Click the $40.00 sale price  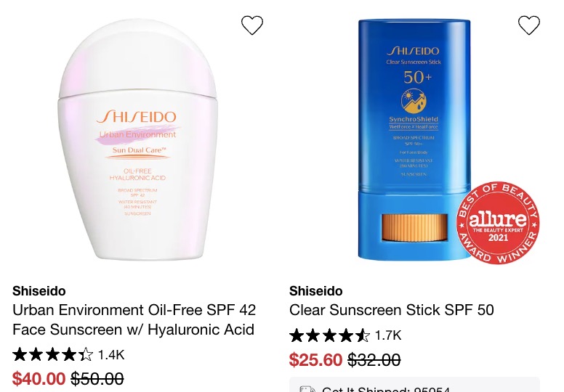[39, 379]
